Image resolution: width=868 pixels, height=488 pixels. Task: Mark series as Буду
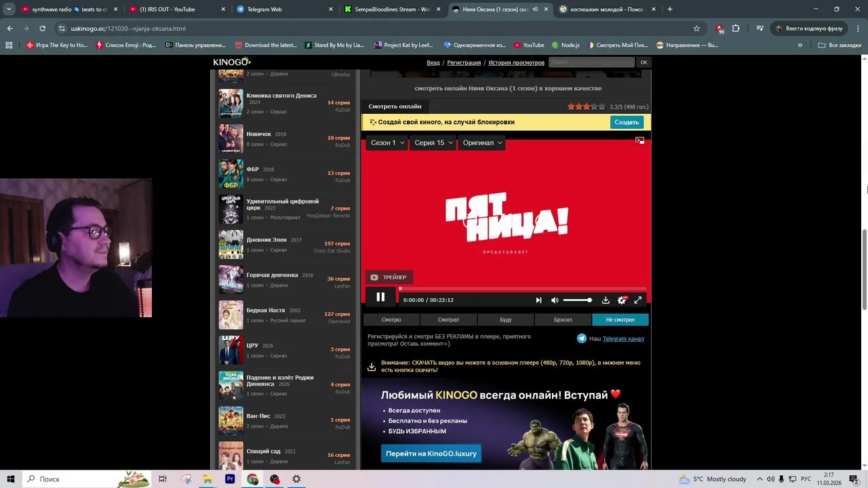point(506,320)
